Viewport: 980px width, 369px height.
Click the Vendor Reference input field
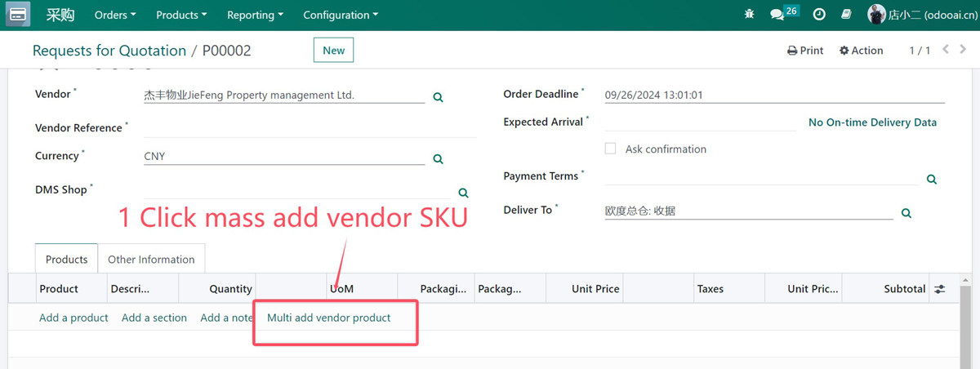pos(310,128)
